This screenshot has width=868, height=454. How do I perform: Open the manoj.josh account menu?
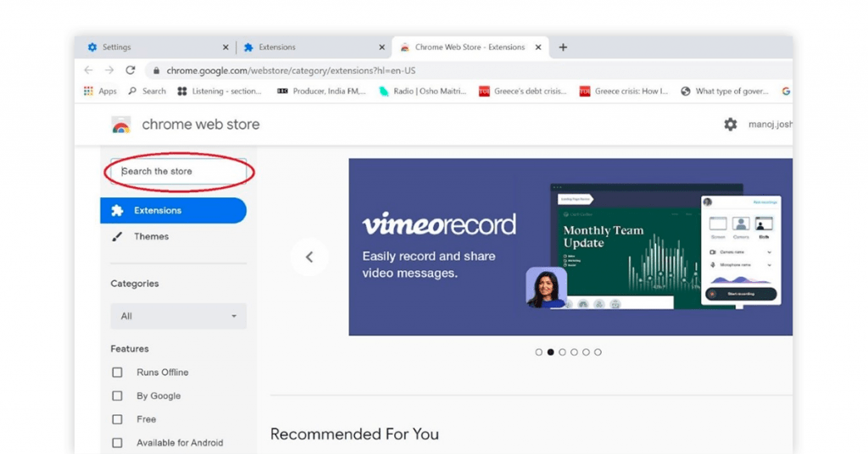tap(770, 125)
